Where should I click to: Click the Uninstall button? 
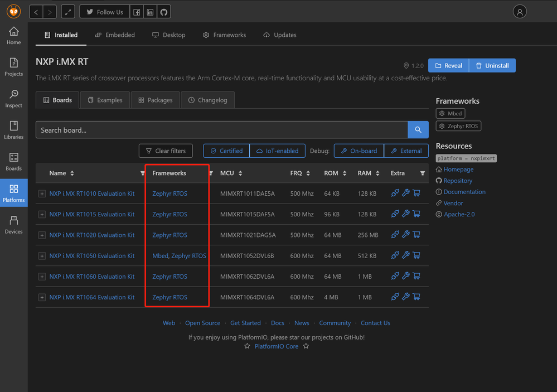click(x=492, y=65)
